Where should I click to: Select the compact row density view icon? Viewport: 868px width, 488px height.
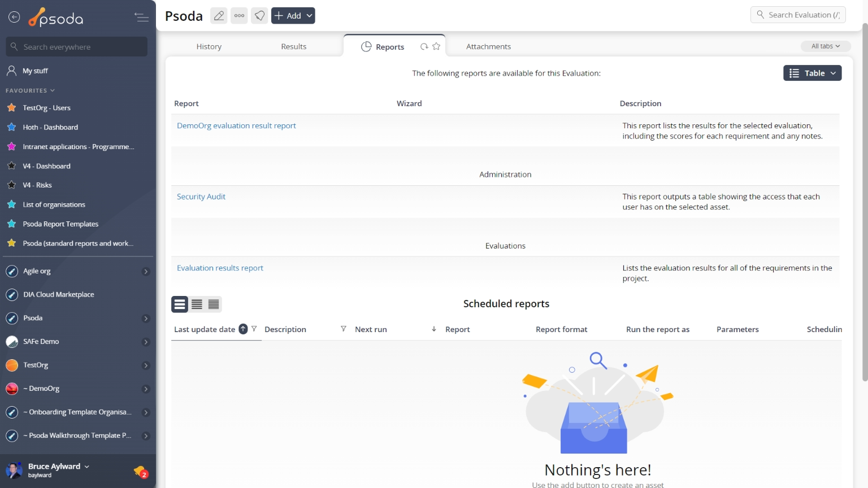(x=214, y=304)
